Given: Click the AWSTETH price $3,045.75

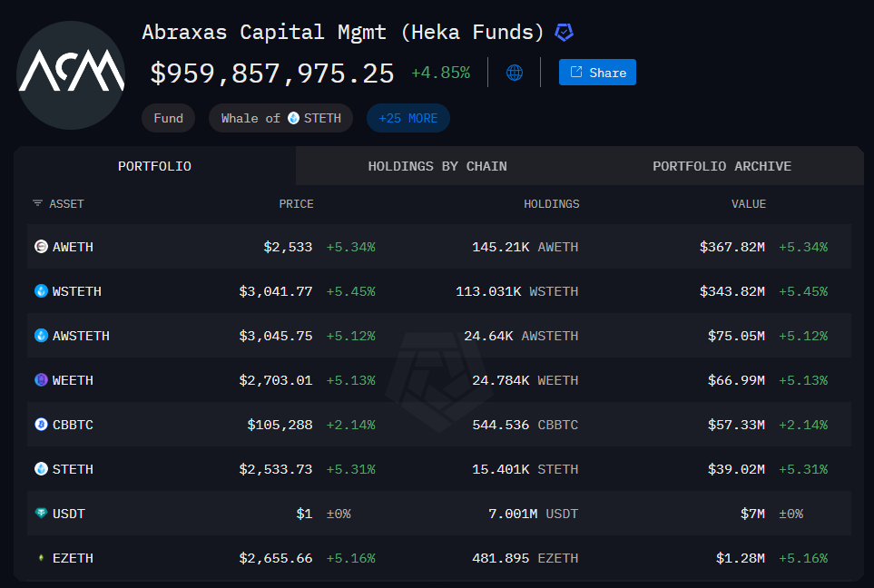Looking at the screenshot, I should 275,336.
